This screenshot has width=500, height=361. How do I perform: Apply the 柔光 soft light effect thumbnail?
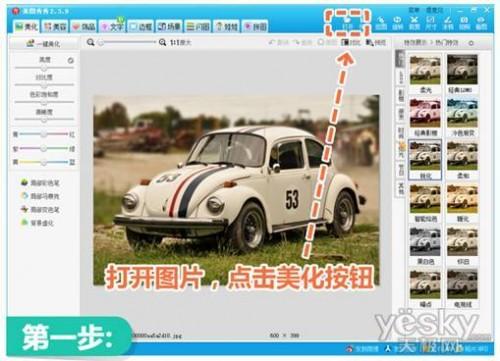tap(425, 70)
